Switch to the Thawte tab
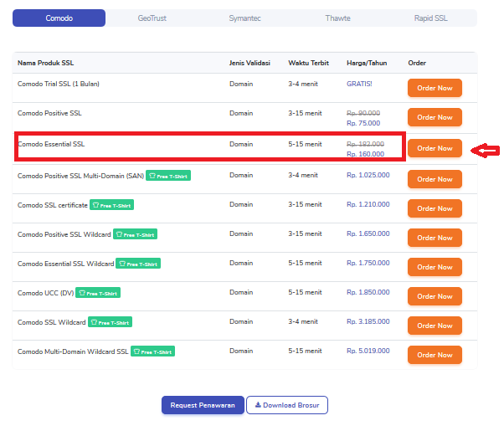This screenshot has height=436, width=504. point(338,18)
